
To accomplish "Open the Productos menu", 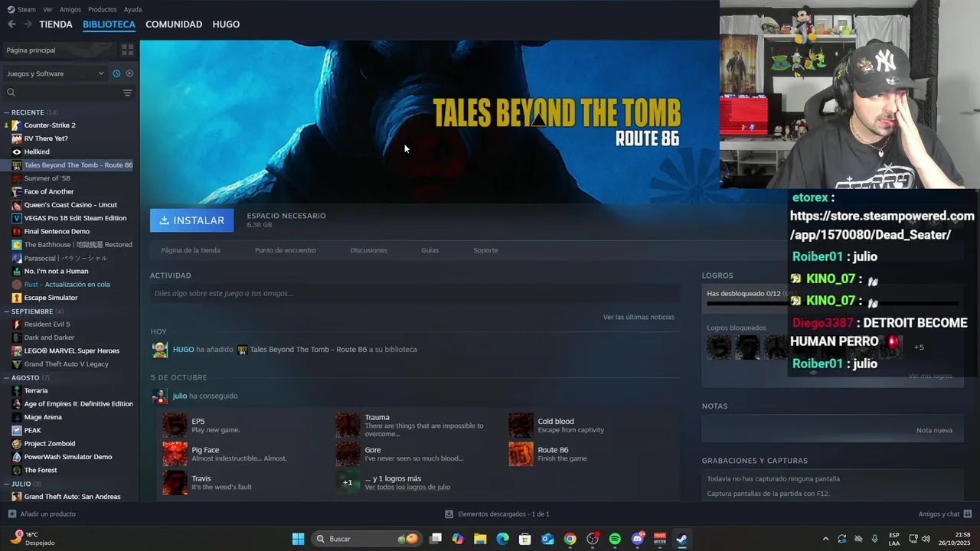I will click(x=102, y=9).
